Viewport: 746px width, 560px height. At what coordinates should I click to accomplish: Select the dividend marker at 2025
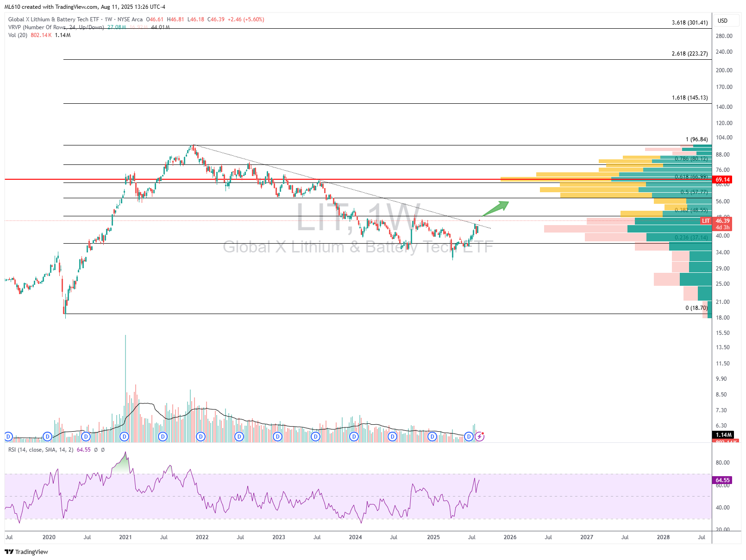pos(432,436)
